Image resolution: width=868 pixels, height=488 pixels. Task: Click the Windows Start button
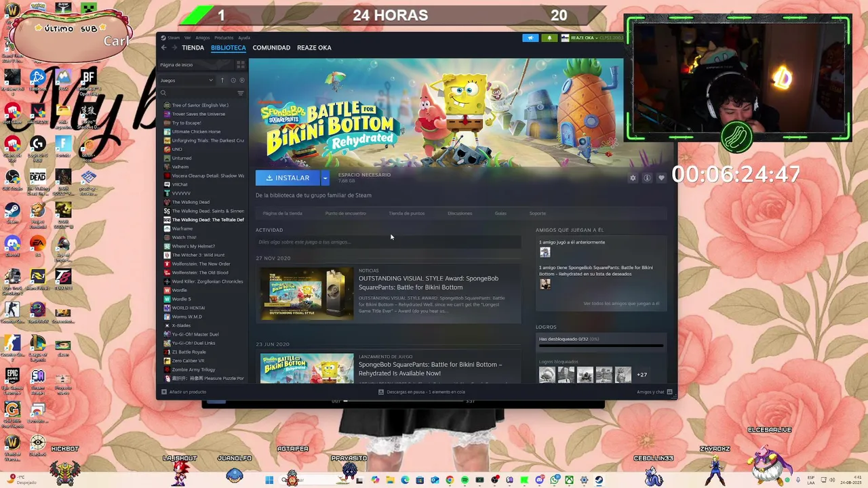(269, 480)
